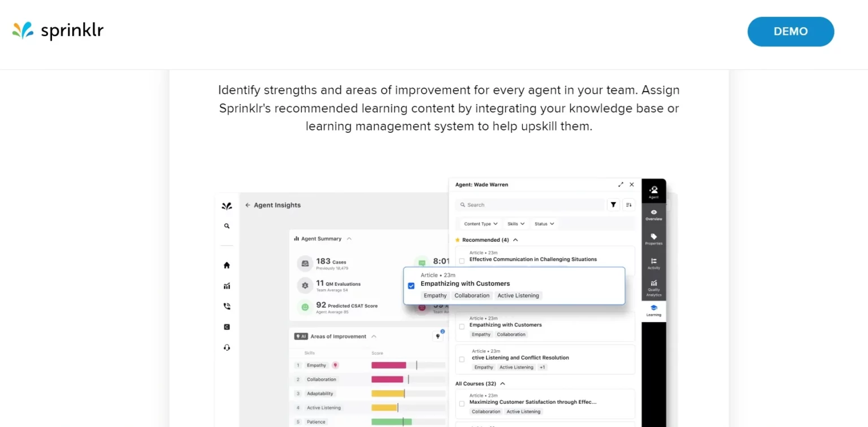Click the Search field in agent panel
The height and width of the screenshot is (427, 868).
point(531,205)
